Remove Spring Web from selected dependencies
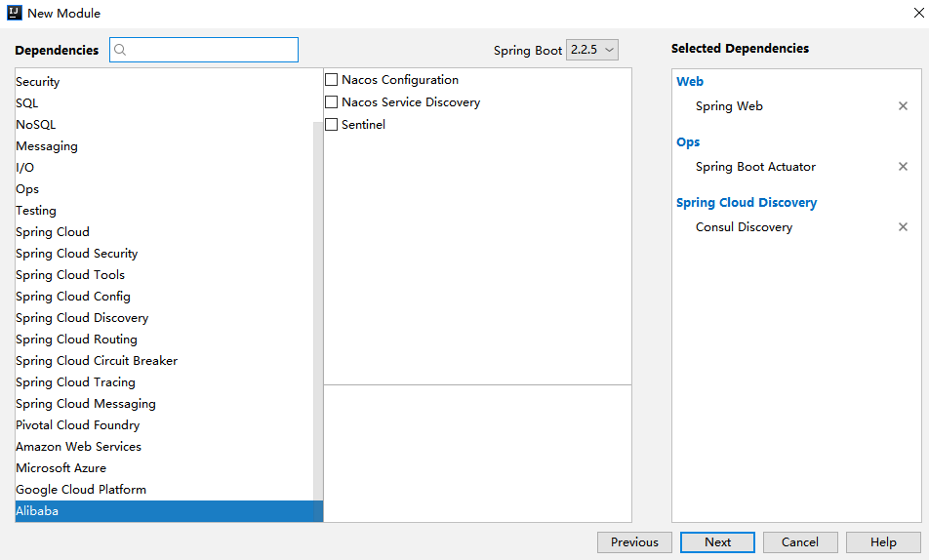 [x=903, y=106]
